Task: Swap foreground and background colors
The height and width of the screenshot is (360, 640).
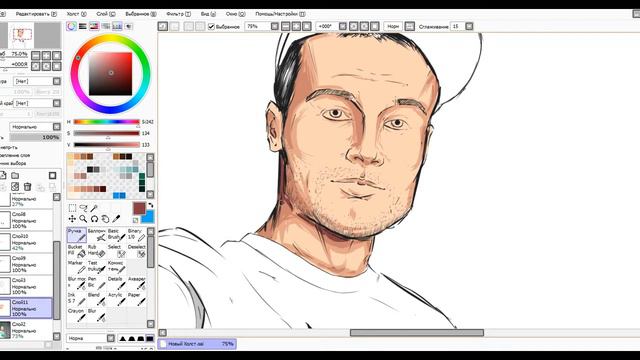Action: click(151, 205)
